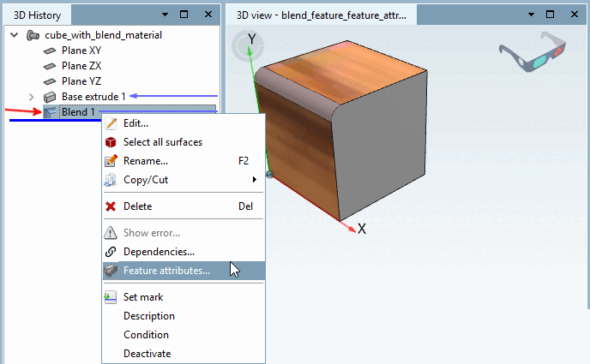Click the wood-textured top face of cube
This screenshot has height=364, width=590.
pos(346,71)
